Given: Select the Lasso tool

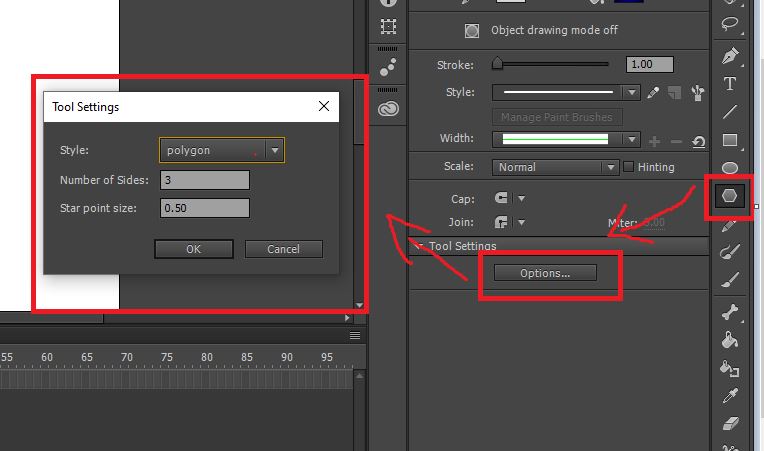Looking at the screenshot, I should 729,24.
